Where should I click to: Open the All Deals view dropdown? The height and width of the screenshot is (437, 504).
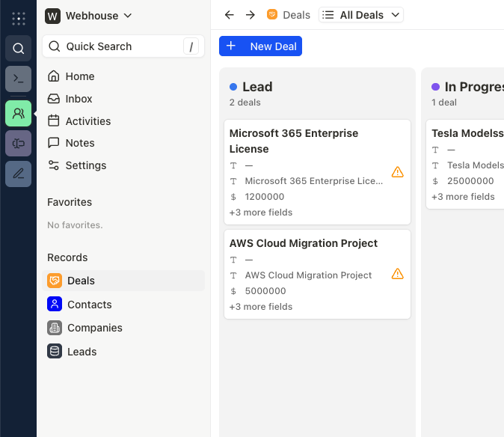point(361,15)
